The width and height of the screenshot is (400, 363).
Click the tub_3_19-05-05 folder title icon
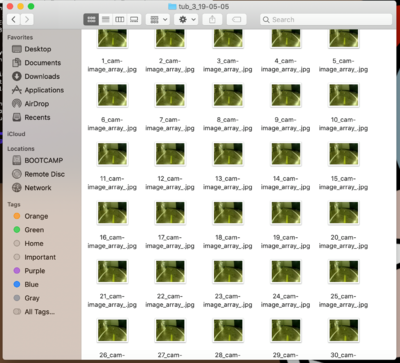click(172, 6)
